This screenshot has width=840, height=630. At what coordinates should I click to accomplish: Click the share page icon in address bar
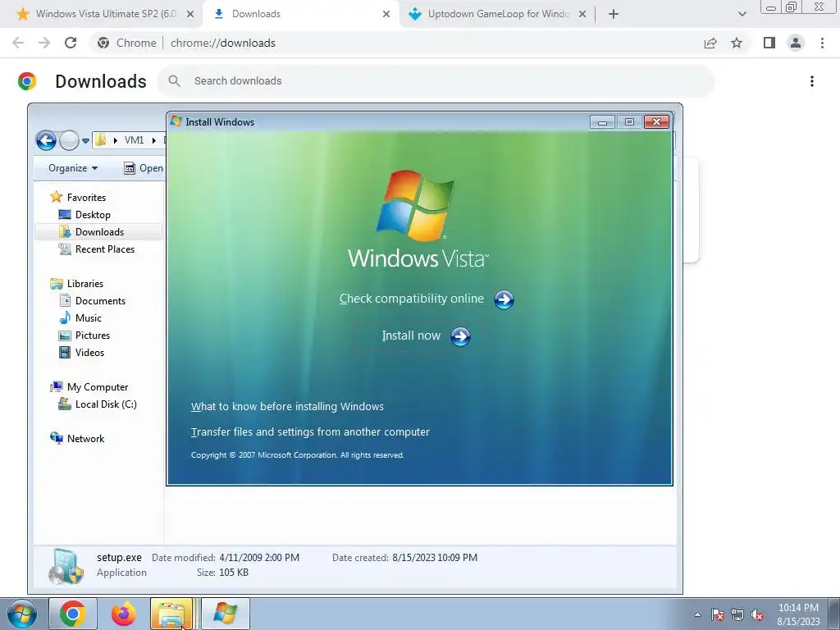[x=710, y=43]
